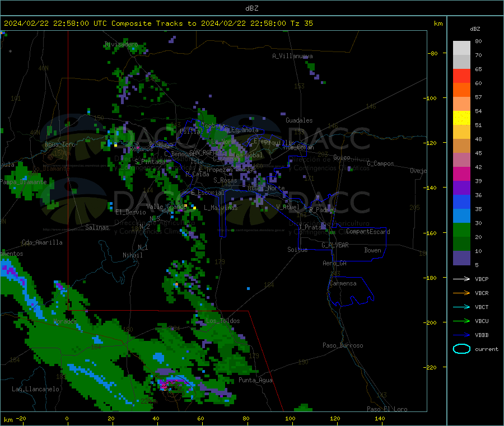This screenshot has height=426, width=504.
Task: Click the Cda_Amarilla map label
Action: (x=42, y=242)
